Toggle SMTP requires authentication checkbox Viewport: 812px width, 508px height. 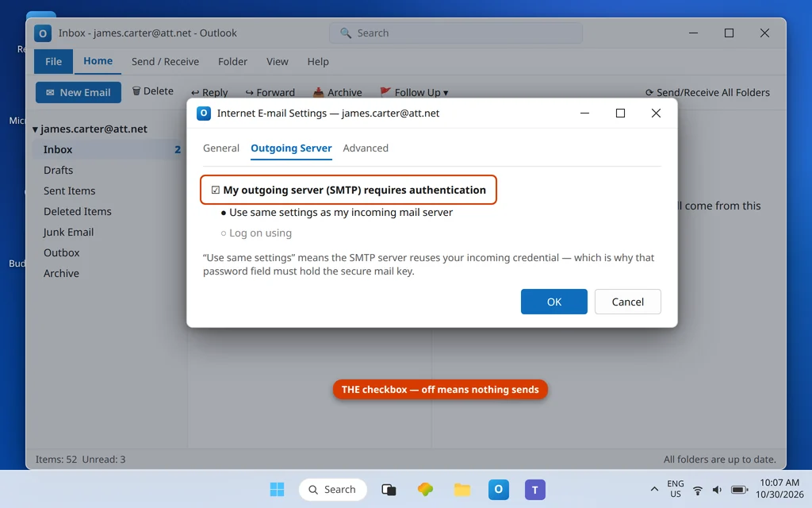point(216,190)
